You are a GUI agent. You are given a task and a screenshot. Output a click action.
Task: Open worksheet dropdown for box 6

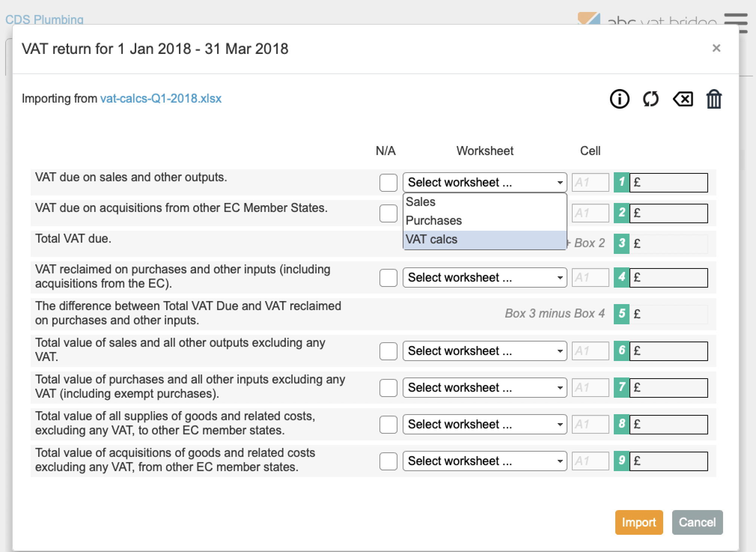tap(485, 351)
